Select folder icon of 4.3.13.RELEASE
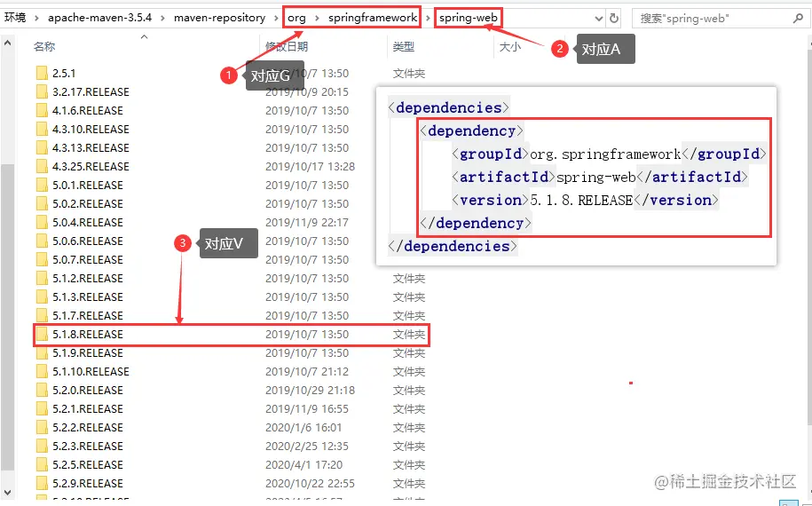 (x=42, y=148)
